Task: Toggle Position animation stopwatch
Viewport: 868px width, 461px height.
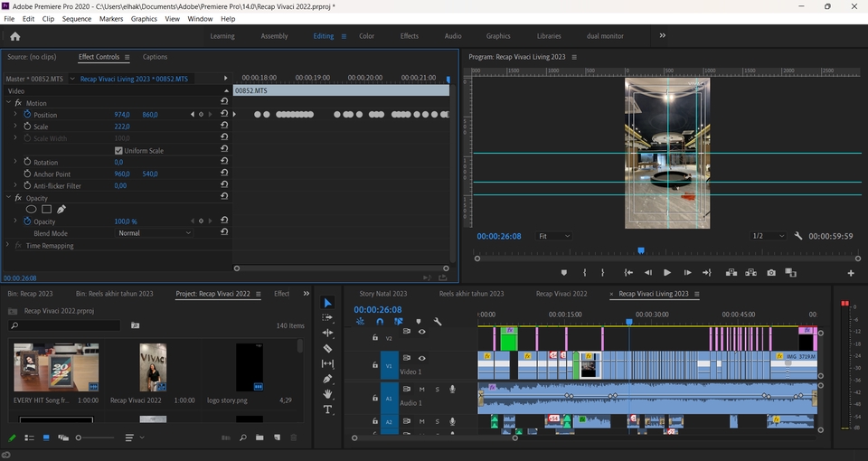Action: (27, 114)
